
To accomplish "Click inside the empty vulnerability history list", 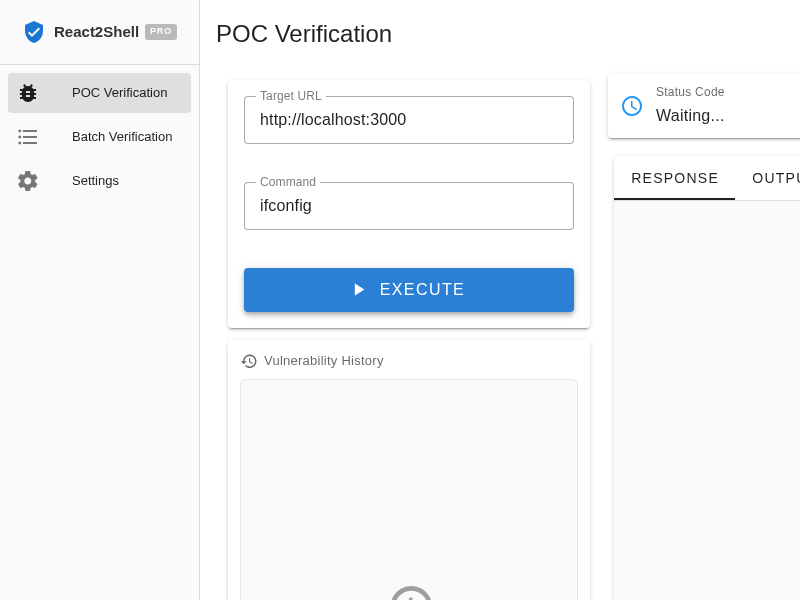I will [409, 490].
